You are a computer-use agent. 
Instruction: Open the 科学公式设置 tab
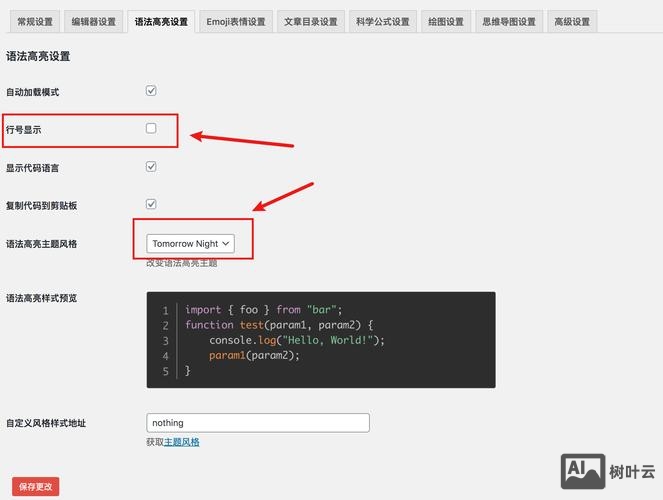coord(383,22)
